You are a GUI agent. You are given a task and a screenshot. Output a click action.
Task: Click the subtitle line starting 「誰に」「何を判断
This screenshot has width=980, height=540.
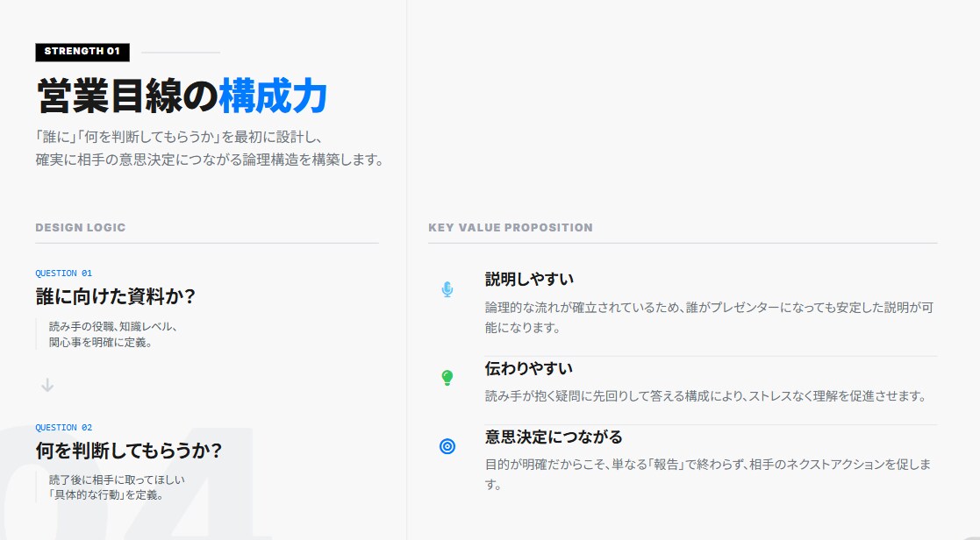[179, 137]
